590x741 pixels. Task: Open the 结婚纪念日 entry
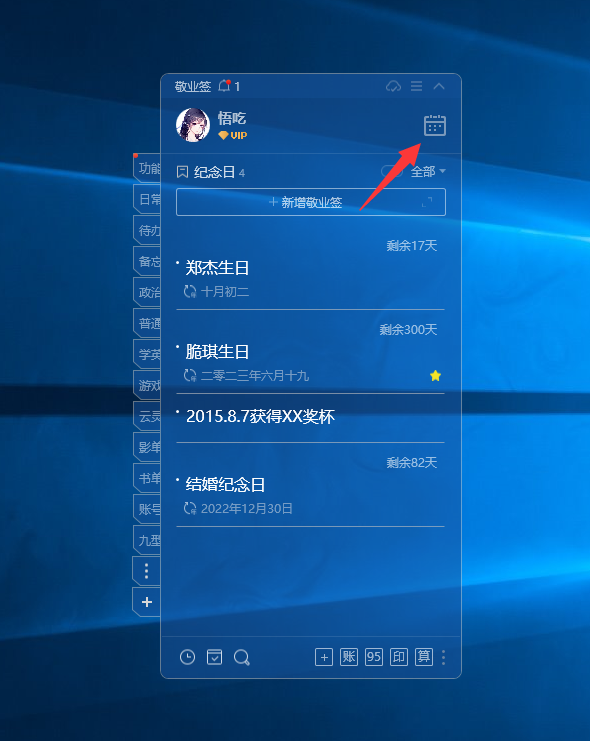pyautogui.click(x=225, y=484)
